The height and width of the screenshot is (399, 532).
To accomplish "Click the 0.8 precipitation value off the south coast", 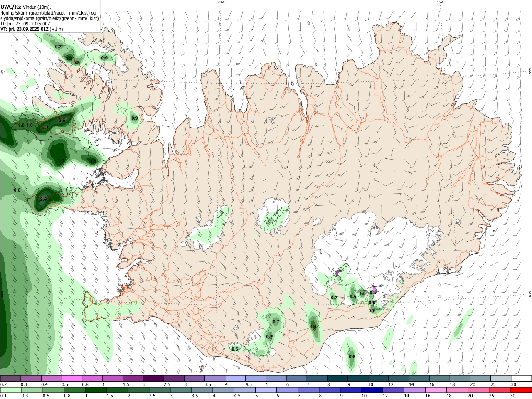I will click(x=352, y=357).
